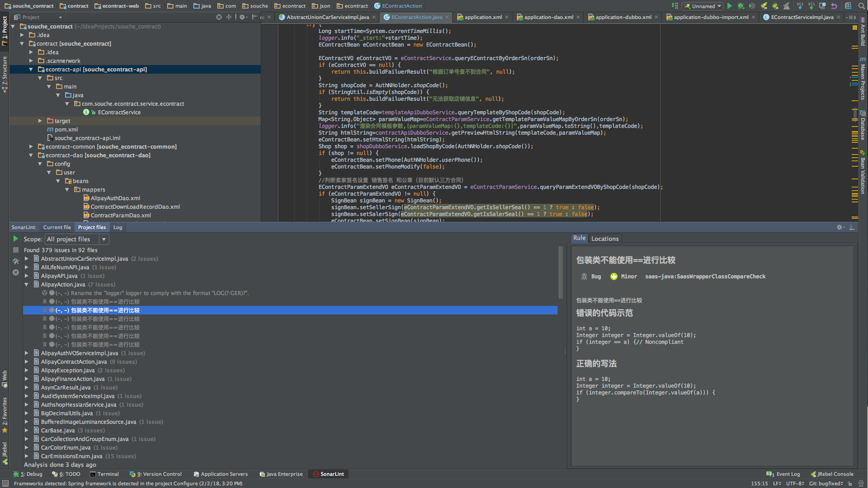Select the Rename the logger issue row
This screenshot has width=868, height=488.
pos(290,293)
